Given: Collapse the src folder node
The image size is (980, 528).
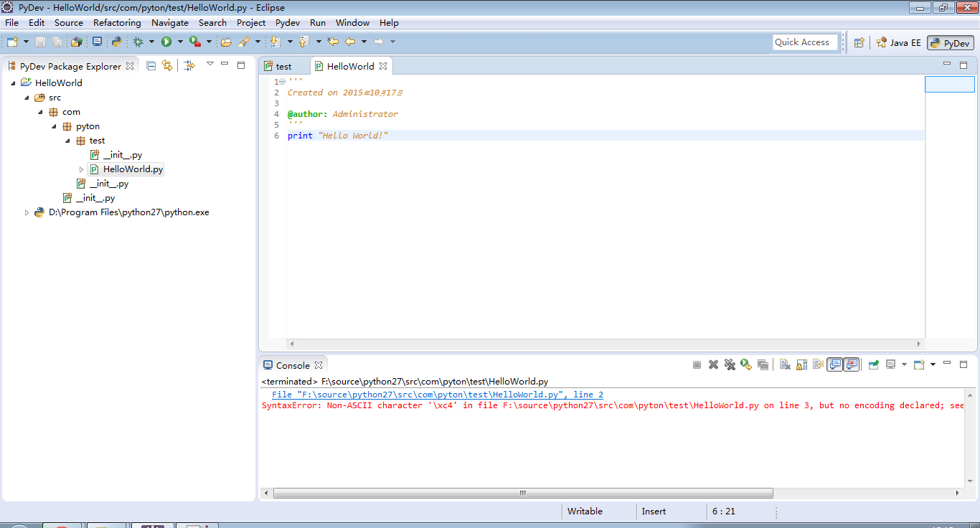Looking at the screenshot, I should coord(27,98).
